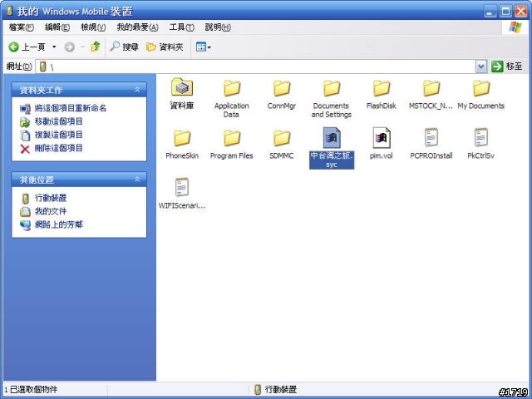Open the 說明(H) menu
532x399 pixels.
pyautogui.click(x=218, y=27)
